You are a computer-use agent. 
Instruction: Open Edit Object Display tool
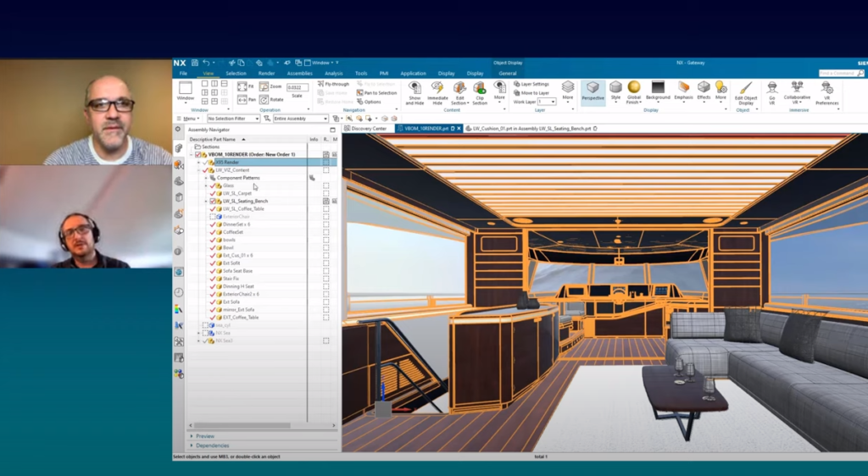tap(745, 89)
